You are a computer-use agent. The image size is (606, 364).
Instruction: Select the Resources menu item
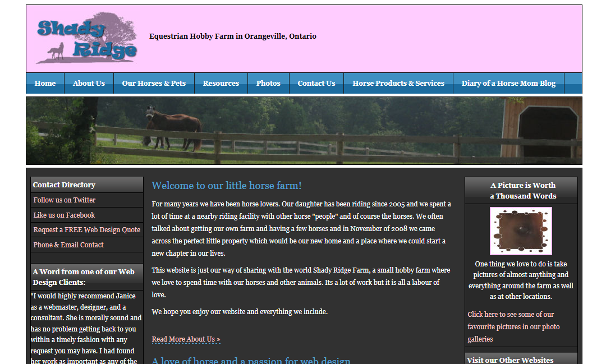tap(221, 84)
